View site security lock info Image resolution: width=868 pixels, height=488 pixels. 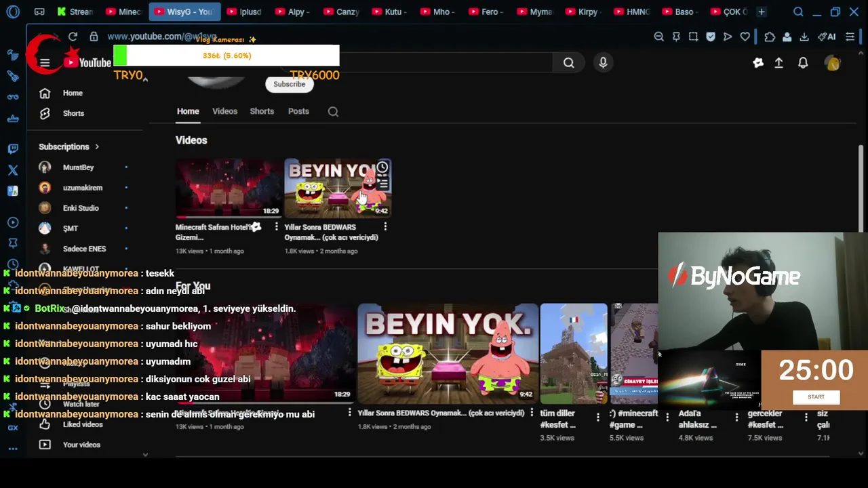coord(94,37)
